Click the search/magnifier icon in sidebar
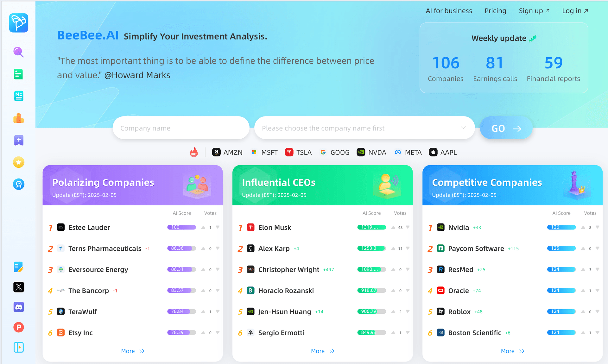This screenshot has height=364, width=608. coord(19,52)
